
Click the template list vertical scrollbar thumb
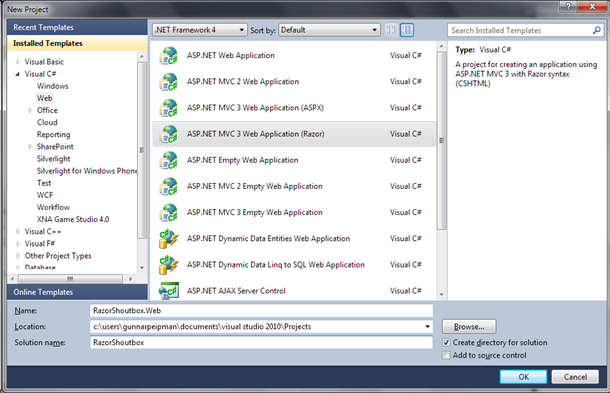[442, 140]
